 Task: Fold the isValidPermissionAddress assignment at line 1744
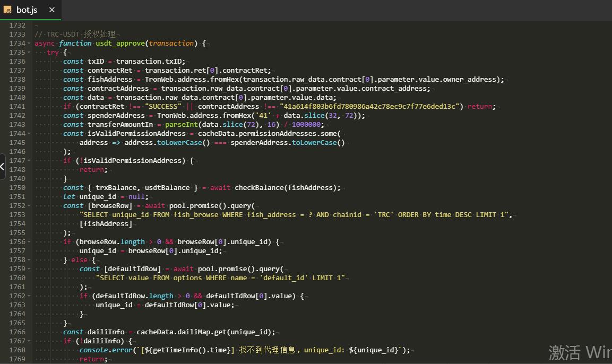tap(28, 134)
